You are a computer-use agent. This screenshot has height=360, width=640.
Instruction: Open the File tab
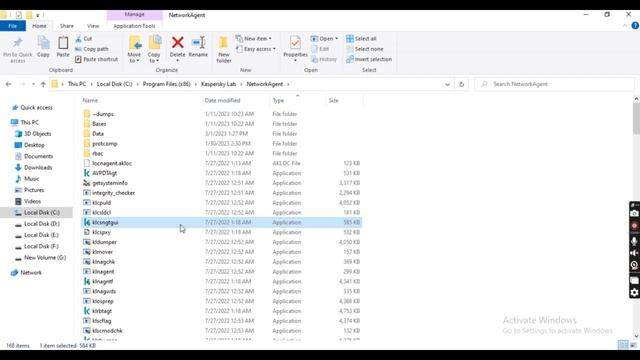13,26
